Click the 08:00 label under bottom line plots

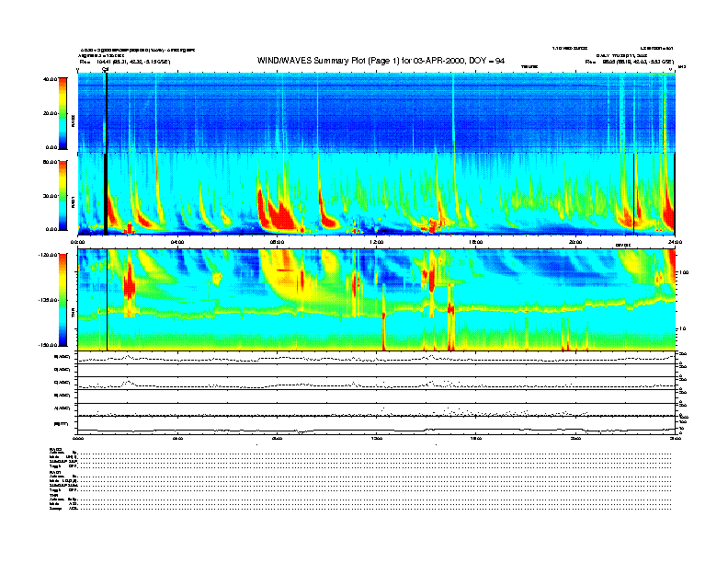coord(278,438)
